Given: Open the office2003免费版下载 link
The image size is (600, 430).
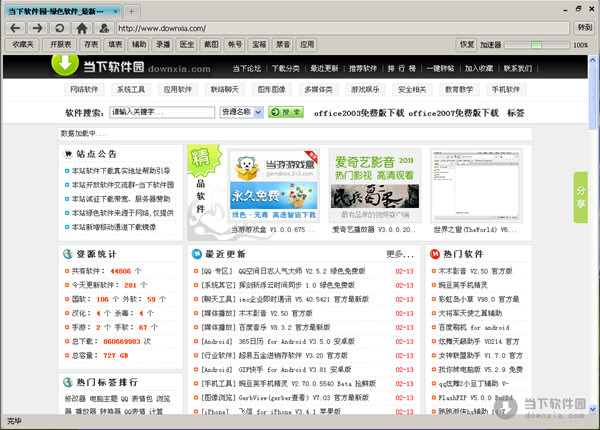Looking at the screenshot, I should (359, 113).
